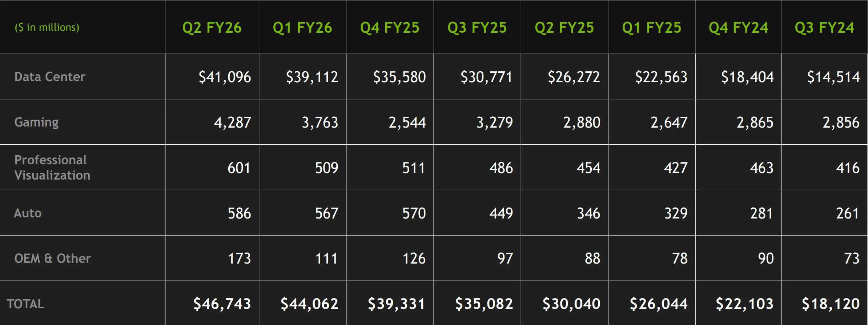Image resolution: width=868 pixels, height=325 pixels.
Task: Select the $46,743 total cell
Action: point(222,304)
